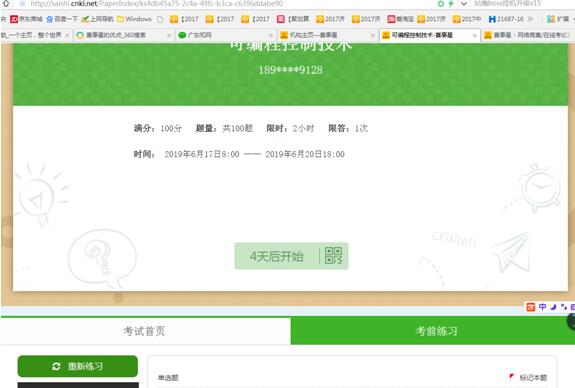Close the 可编程控制技术 browser tab

coord(475,35)
